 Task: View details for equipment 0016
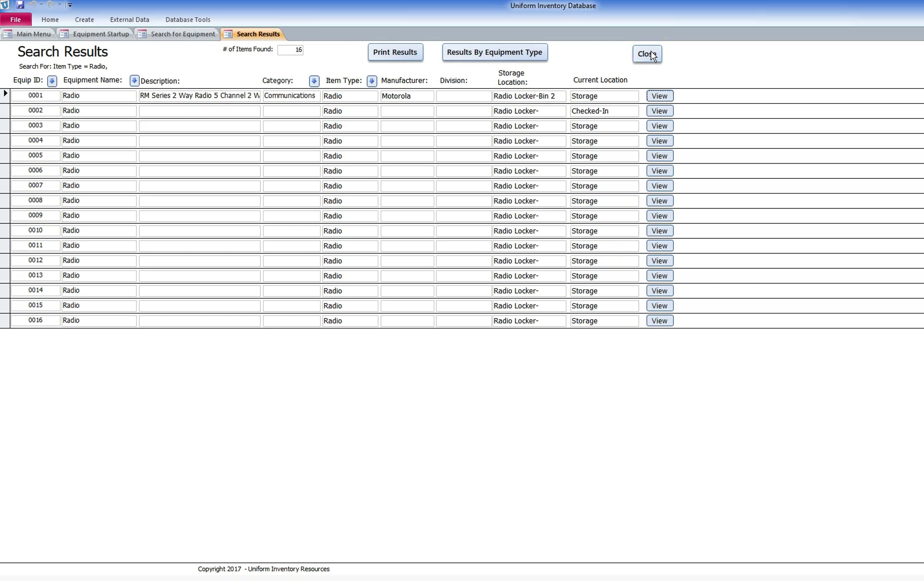pos(660,321)
